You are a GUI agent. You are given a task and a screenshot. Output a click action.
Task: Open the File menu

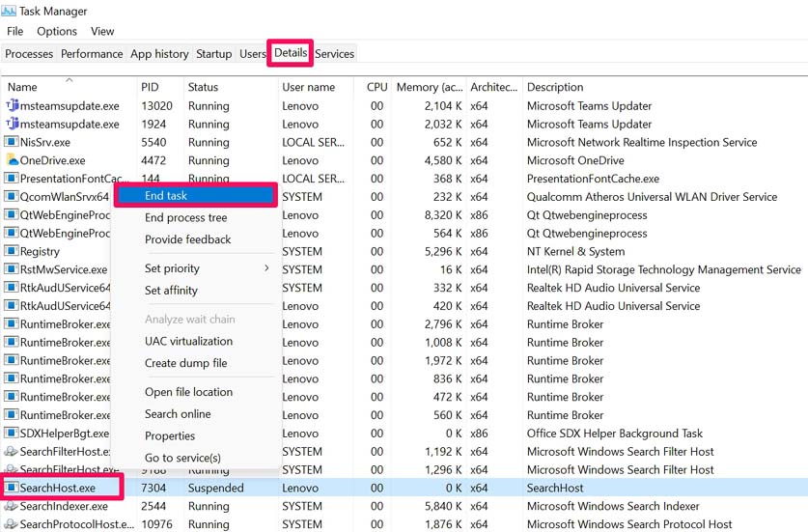pyautogui.click(x=14, y=31)
